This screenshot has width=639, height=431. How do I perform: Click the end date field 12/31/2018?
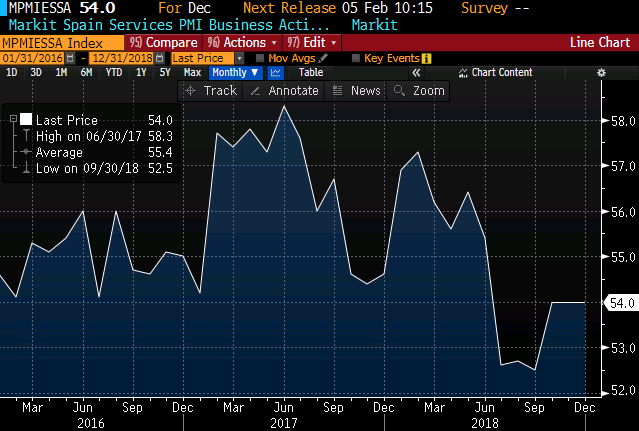pyautogui.click(x=122, y=58)
